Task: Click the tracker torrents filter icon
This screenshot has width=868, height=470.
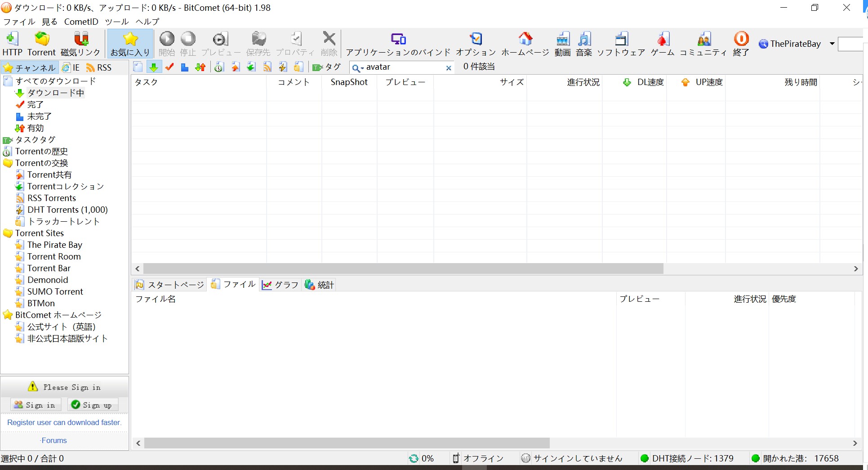Action: pyautogui.click(x=298, y=67)
